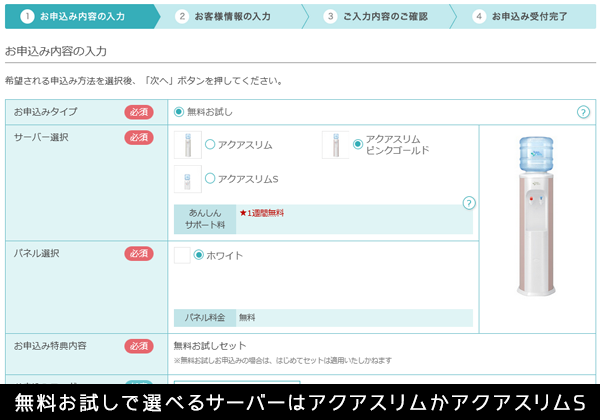Click the アクアスリム ピンクゴールド thumbnail image
Viewport: 600px width, 420px height.
click(x=336, y=145)
